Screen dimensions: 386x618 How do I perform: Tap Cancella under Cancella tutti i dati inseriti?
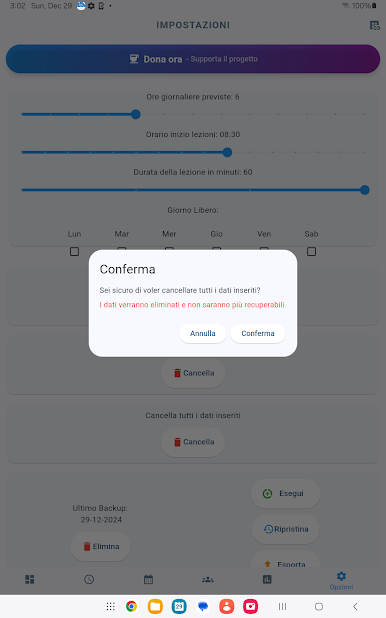click(193, 442)
